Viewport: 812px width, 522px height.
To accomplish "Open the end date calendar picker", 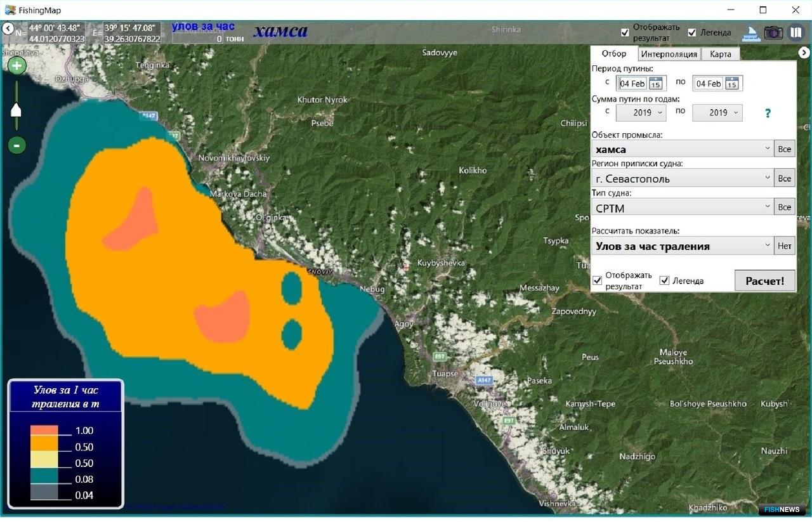I will pos(731,83).
